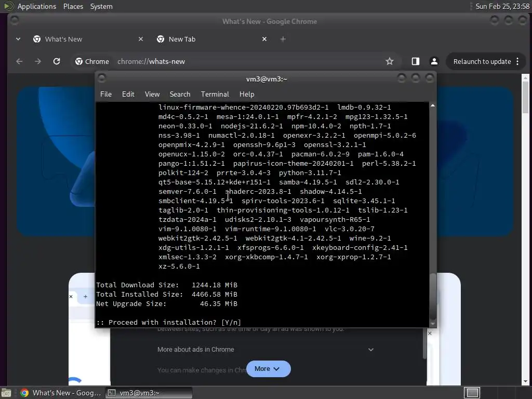Click the workspace switcher in bottom panel

click(472, 393)
